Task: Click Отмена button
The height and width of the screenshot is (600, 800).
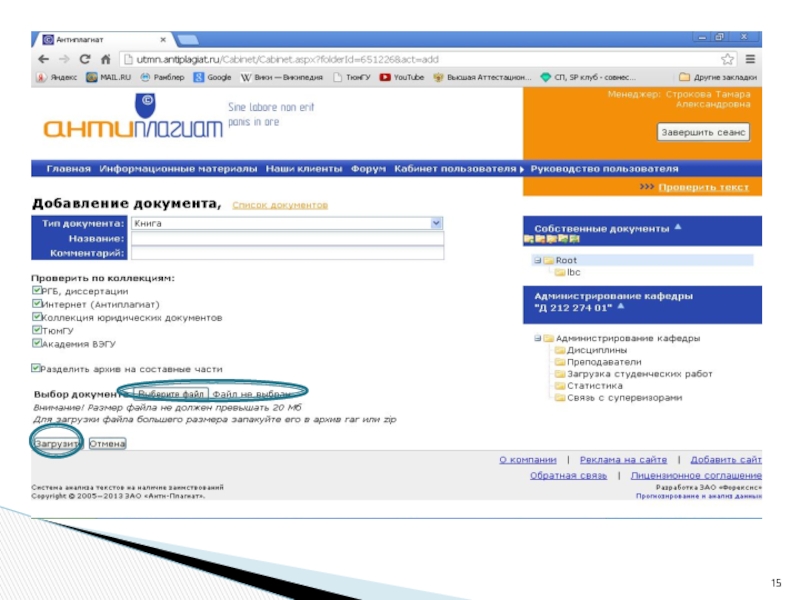Action: pyautogui.click(x=107, y=443)
